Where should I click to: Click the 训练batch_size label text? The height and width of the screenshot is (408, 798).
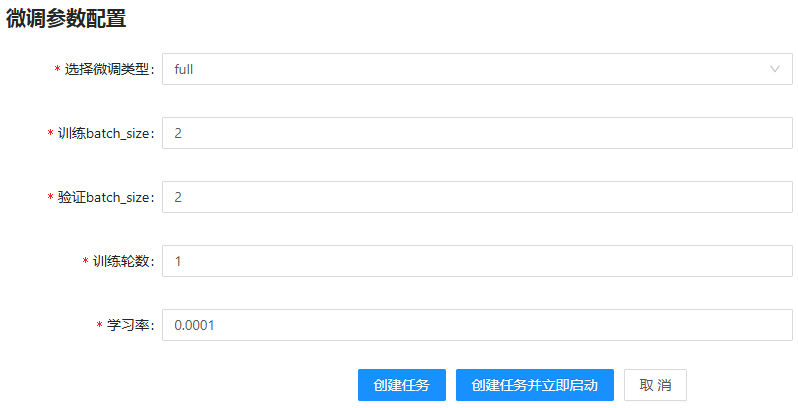[x=106, y=133]
